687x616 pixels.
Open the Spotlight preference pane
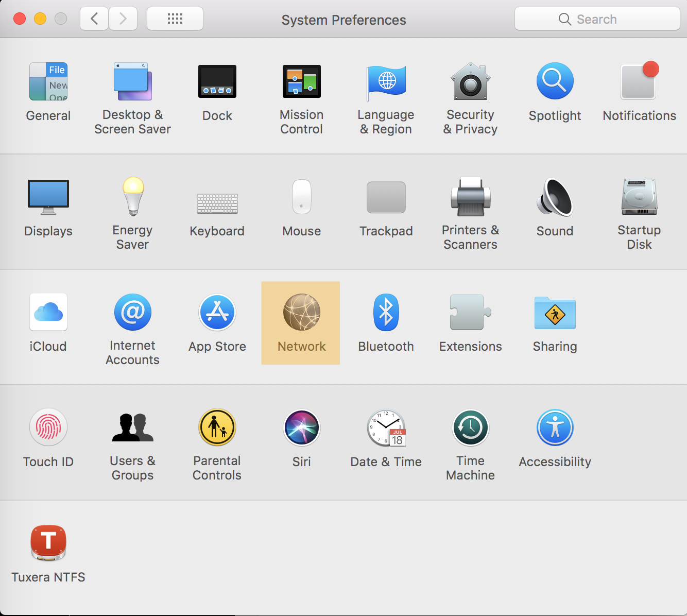[555, 92]
